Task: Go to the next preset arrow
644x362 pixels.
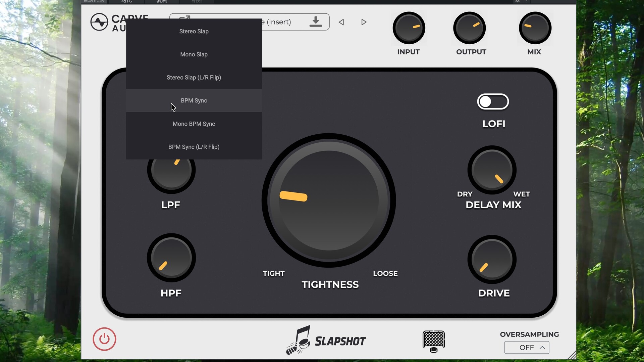Action: [x=364, y=22]
